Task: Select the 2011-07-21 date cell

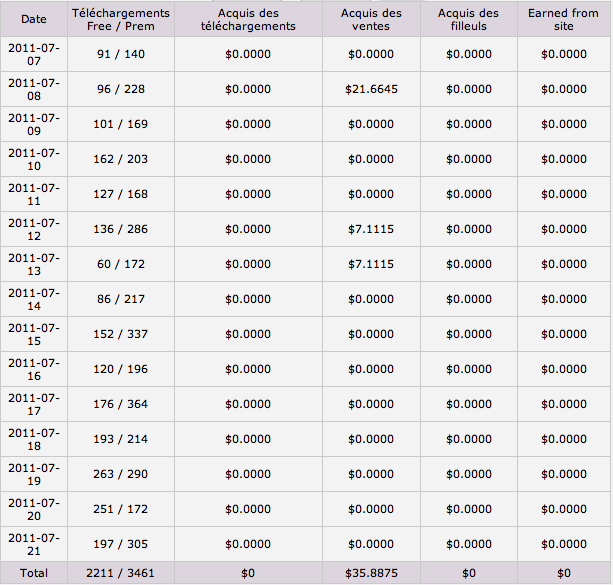Action: click(34, 544)
